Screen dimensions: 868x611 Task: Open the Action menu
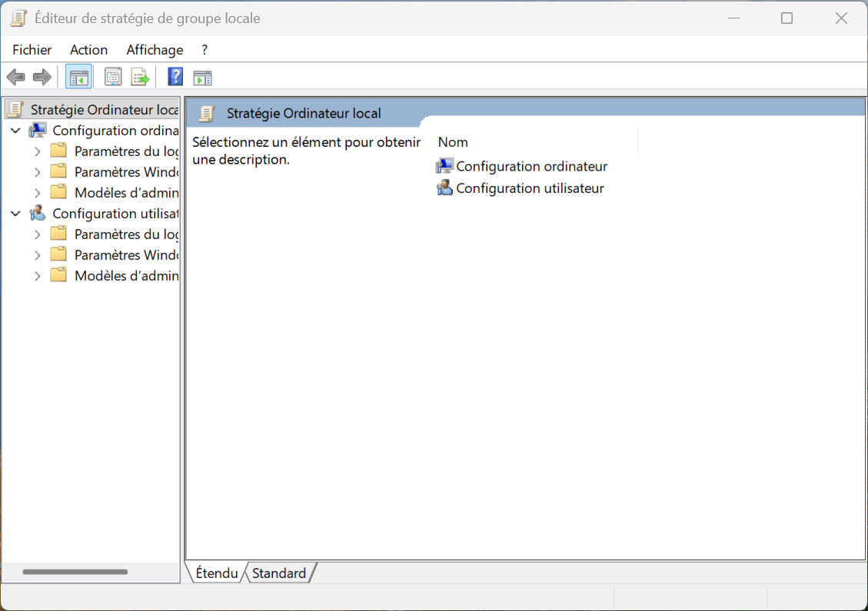point(88,50)
